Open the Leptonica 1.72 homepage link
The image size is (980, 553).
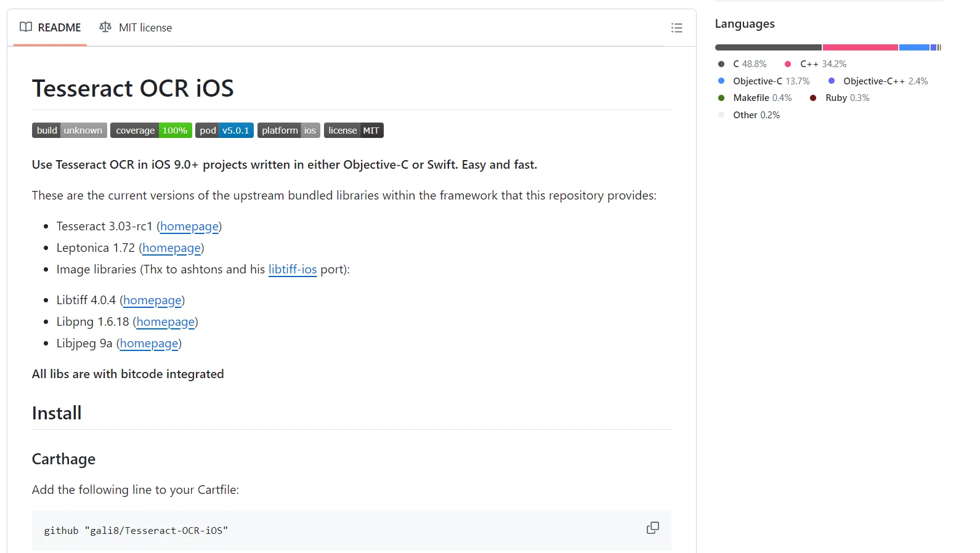coord(171,248)
